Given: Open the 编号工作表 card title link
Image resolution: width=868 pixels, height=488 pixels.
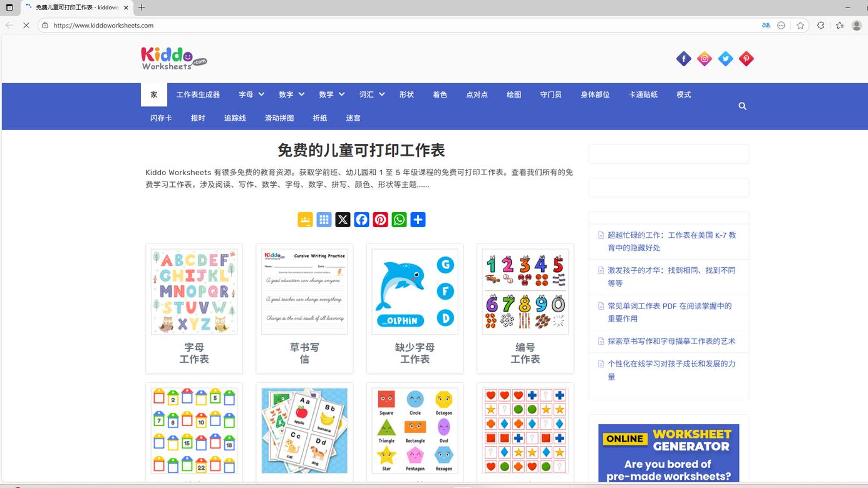Looking at the screenshot, I should point(525,353).
